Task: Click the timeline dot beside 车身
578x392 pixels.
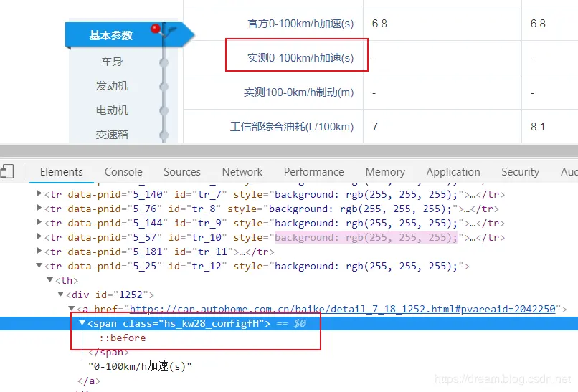Action: pos(164,62)
